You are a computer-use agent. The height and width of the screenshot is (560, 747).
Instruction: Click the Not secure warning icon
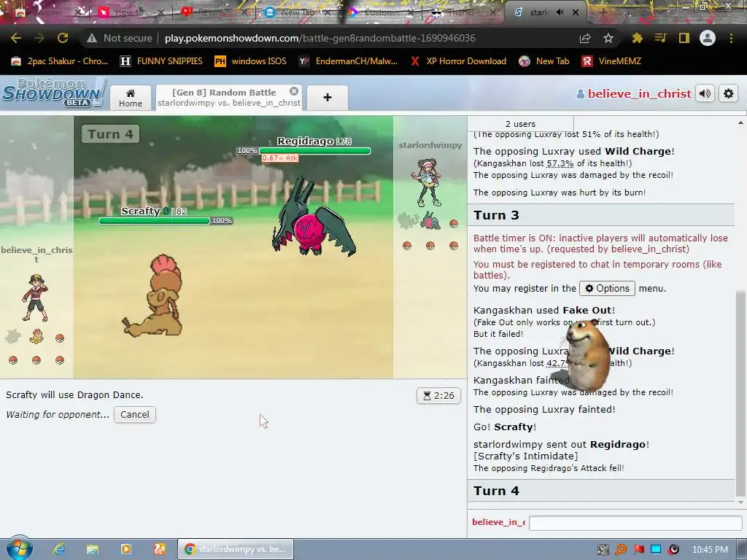pyautogui.click(x=91, y=38)
